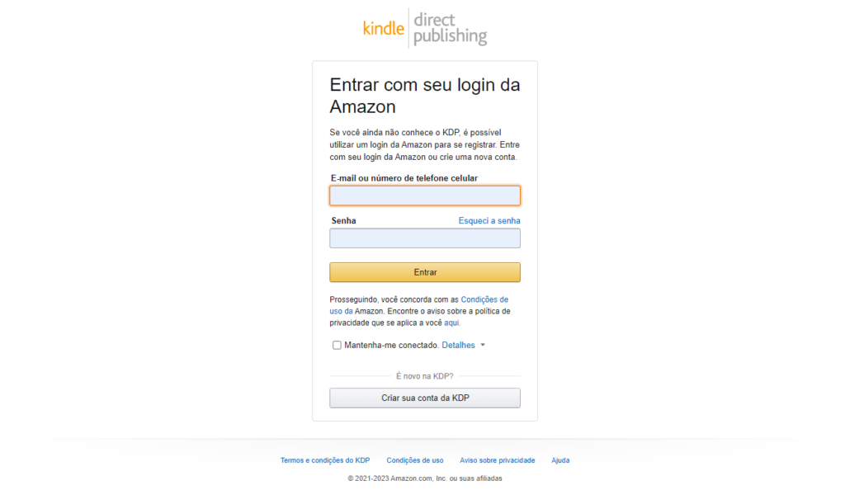
Task: Open the Ajuda help link
Action: 560,460
